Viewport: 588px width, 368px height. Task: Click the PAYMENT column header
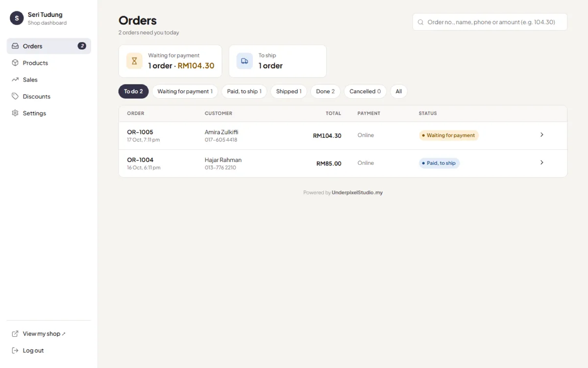tap(369, 113)
